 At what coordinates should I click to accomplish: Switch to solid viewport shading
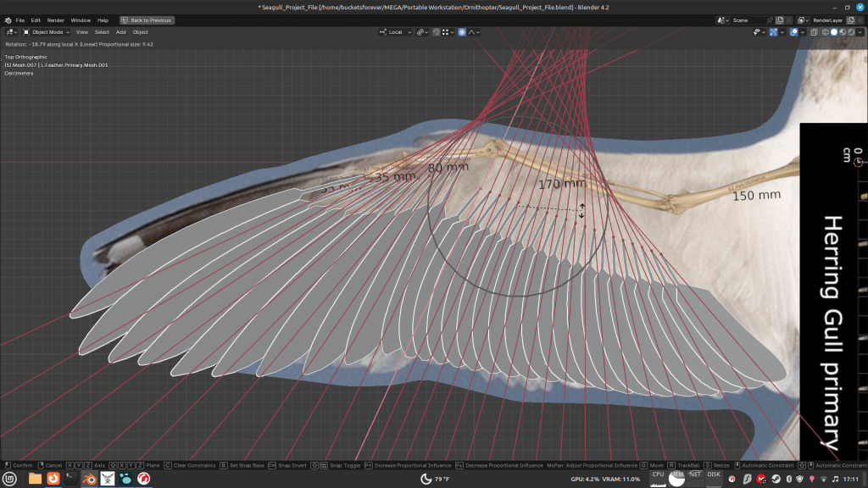(x=834, y=32)
